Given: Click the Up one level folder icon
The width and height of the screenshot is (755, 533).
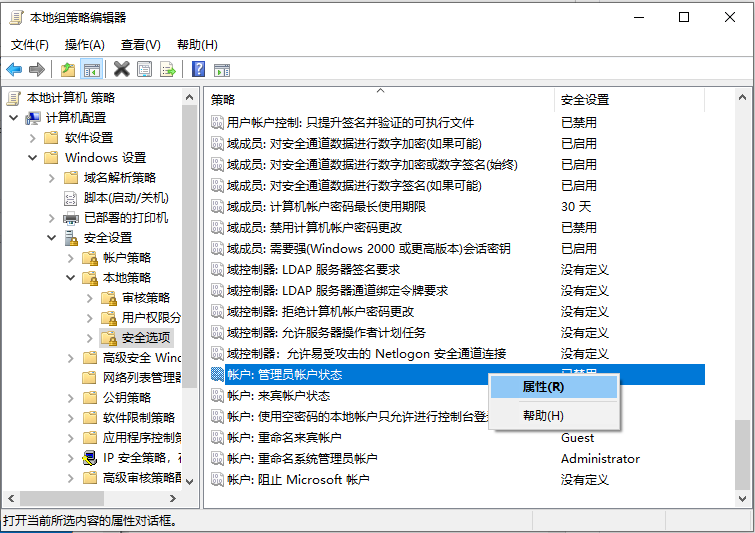Looking at the screenshot, I should [67, 69].
